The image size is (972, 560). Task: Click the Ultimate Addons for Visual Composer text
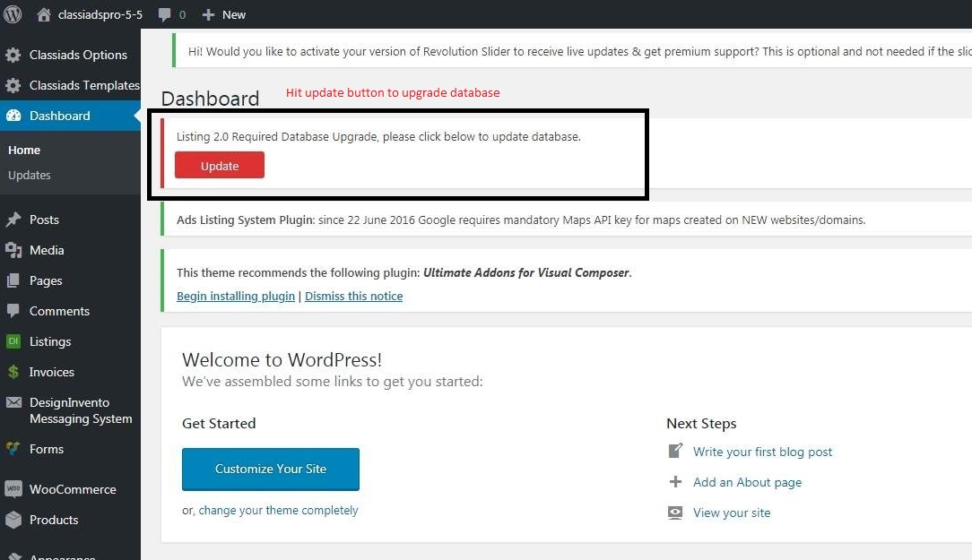click(526, 272)
